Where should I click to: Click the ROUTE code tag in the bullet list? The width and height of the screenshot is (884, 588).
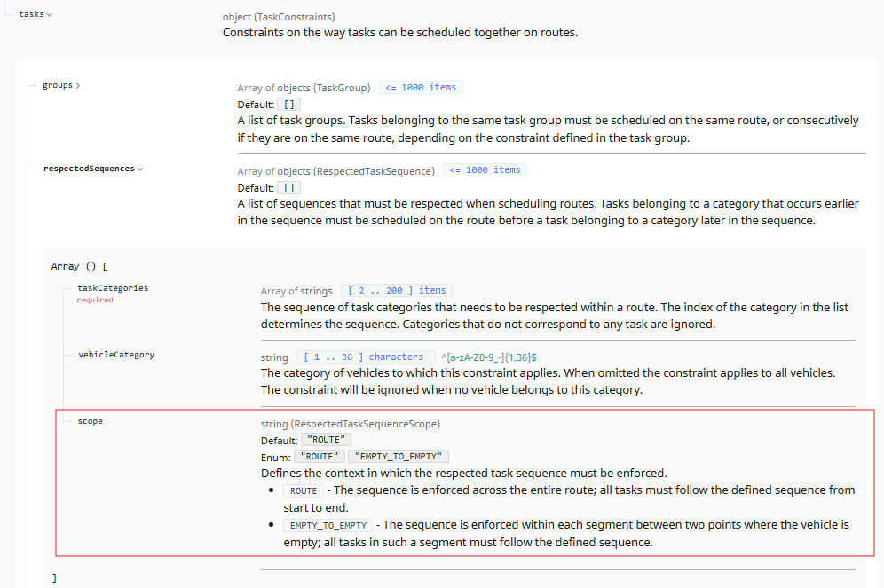pyautogui.click(x=304, y=490)
